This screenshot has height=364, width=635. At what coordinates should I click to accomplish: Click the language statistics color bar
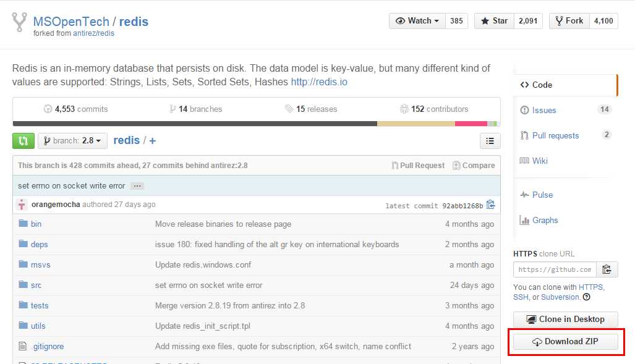coord(255,124)
